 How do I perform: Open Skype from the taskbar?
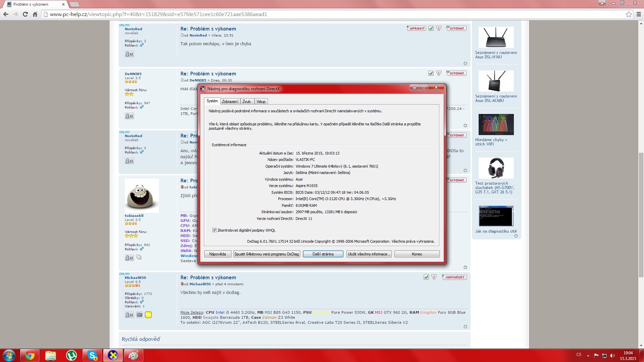pyautogui.click(x=92, y=355)
